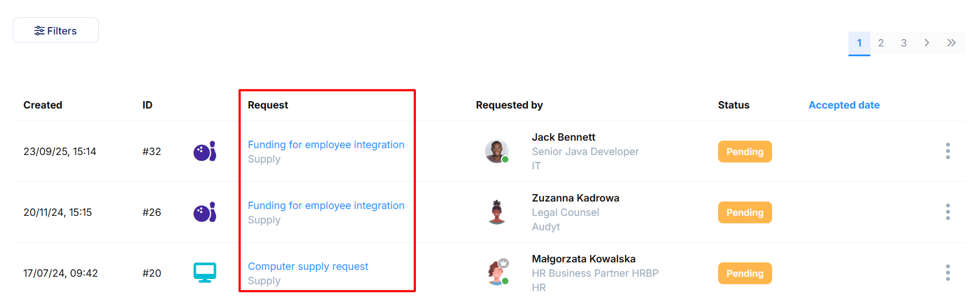Sort by Accepted date column
The image size is (980, 302).
pos(844,105)
